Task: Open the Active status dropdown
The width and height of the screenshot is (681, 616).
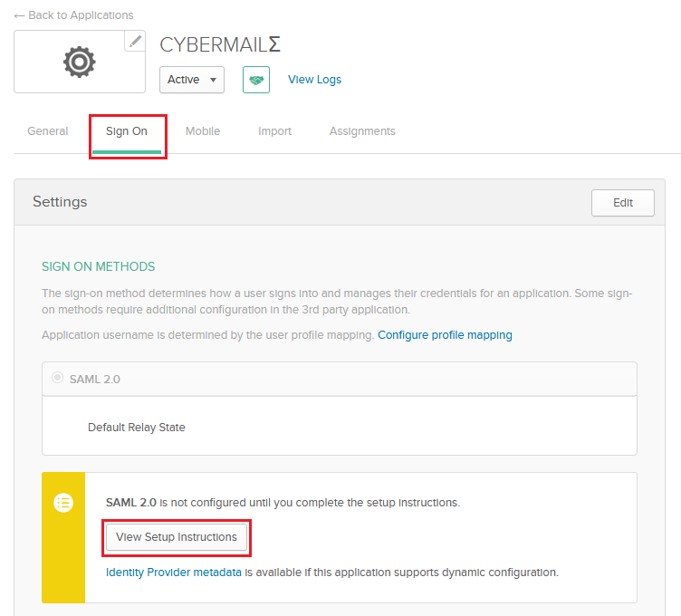Action: tap(192, 80)
